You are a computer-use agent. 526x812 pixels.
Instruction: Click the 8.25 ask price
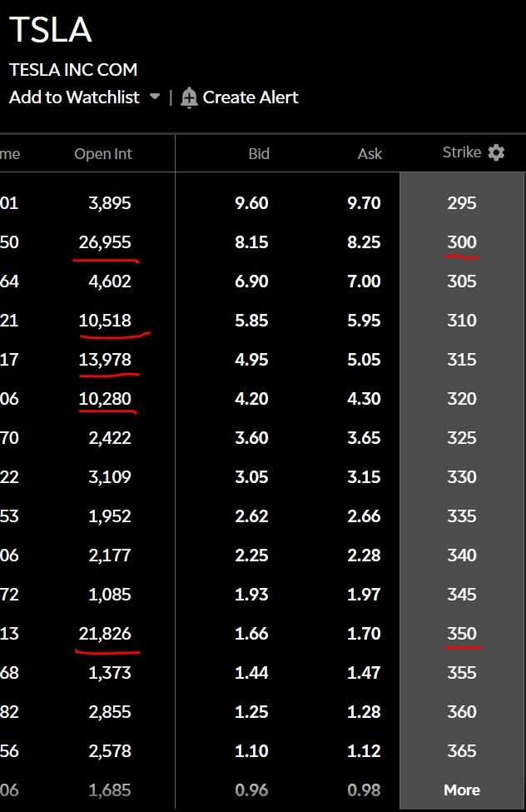[364, 242]
